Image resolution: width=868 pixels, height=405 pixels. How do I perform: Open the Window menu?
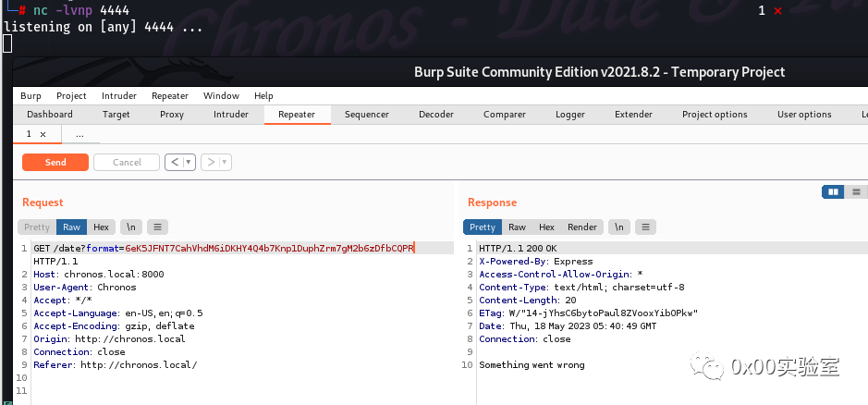(x=221, y=96)
